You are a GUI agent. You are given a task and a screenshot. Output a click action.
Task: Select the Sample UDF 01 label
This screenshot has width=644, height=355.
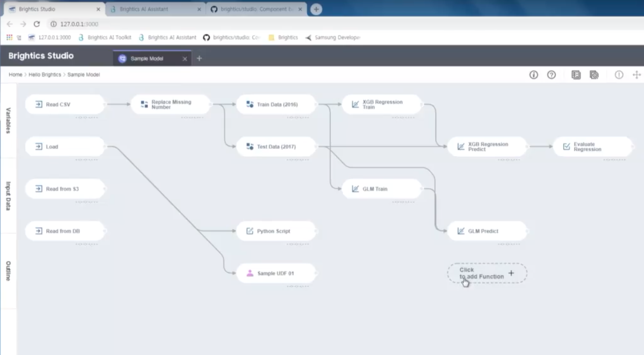point(276,273)
